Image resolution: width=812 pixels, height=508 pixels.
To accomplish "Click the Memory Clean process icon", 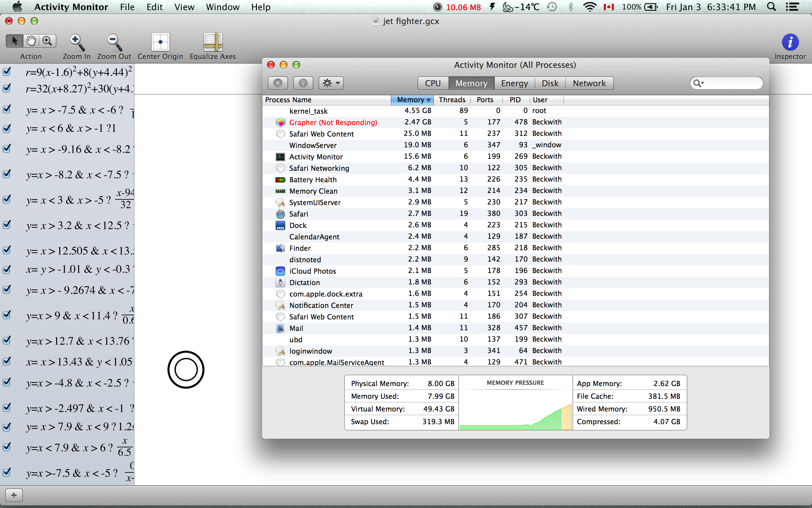I will click(x=280, y=191).
